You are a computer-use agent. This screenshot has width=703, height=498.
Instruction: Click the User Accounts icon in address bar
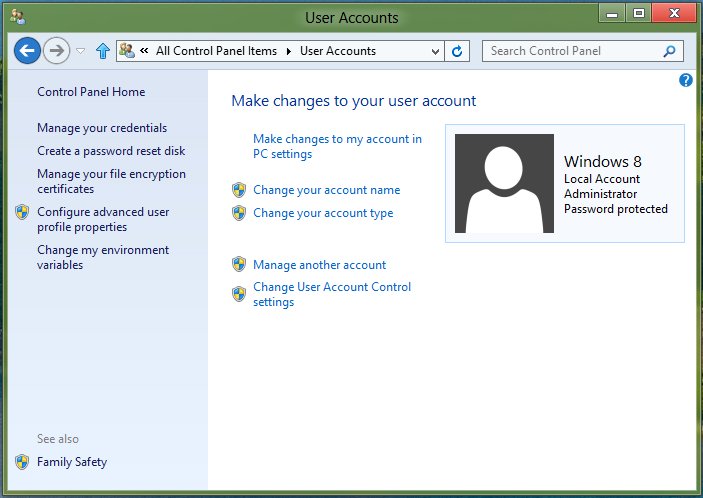click(x=127, y=51)
